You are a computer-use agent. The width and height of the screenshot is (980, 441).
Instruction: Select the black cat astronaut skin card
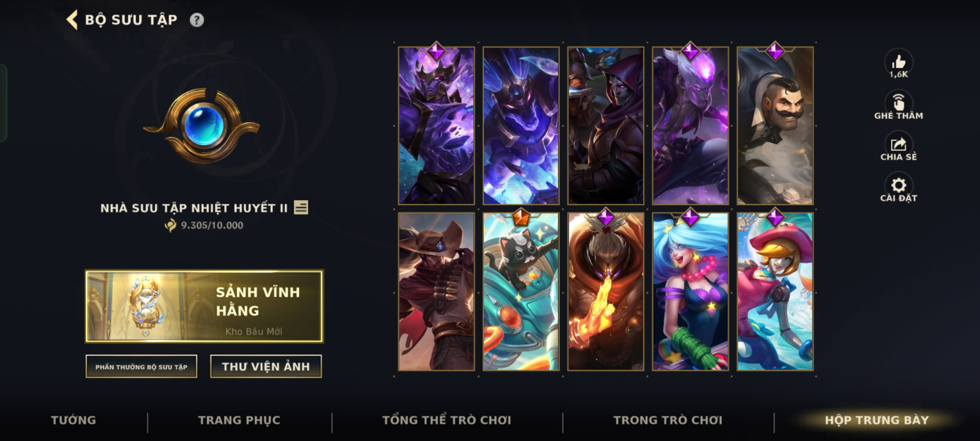pos(521,292)
